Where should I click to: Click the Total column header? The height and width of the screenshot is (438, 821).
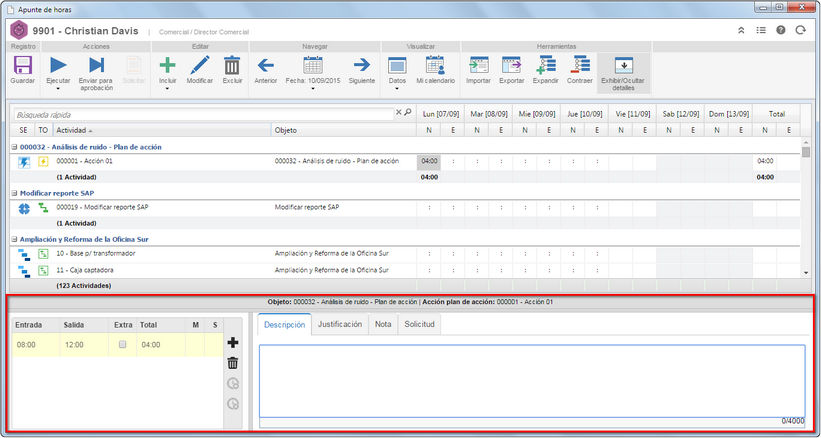tap(776, 114)
